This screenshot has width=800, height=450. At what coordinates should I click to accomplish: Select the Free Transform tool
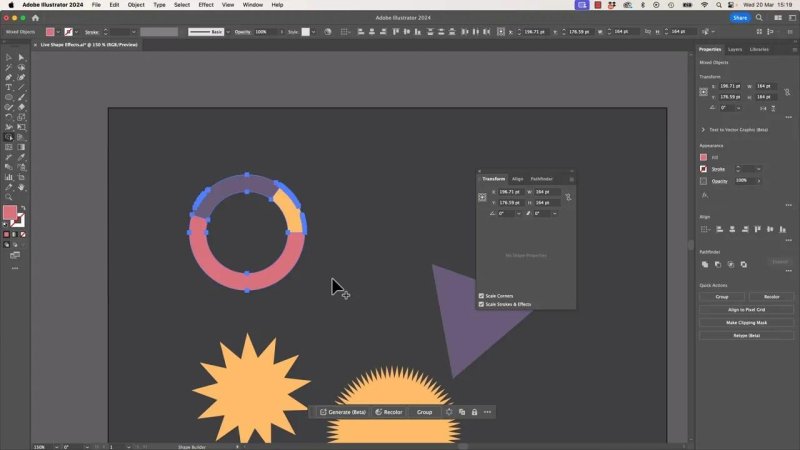tap(21, 127)
